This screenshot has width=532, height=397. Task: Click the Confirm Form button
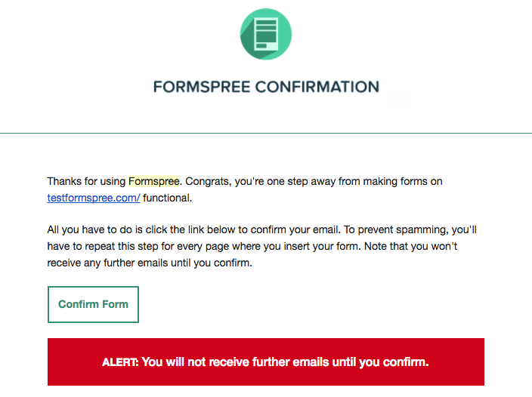coord(93,304)
